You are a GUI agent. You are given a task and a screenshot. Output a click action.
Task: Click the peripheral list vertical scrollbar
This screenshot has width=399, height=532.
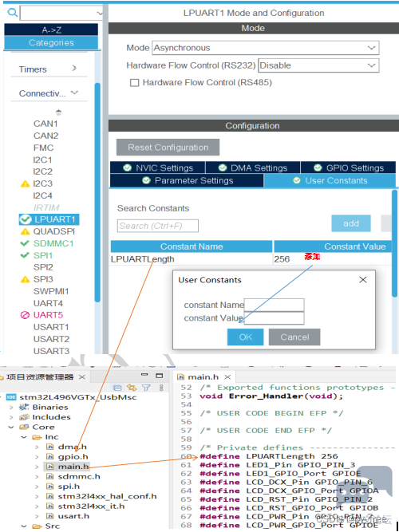(x=97, y=191)
